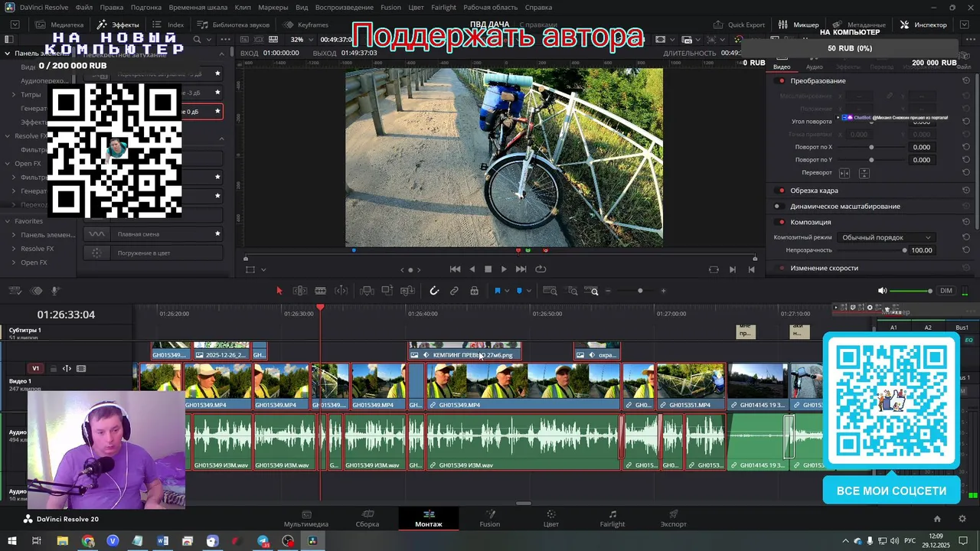Open the Библиотека звуков panel

pos(234,24)
